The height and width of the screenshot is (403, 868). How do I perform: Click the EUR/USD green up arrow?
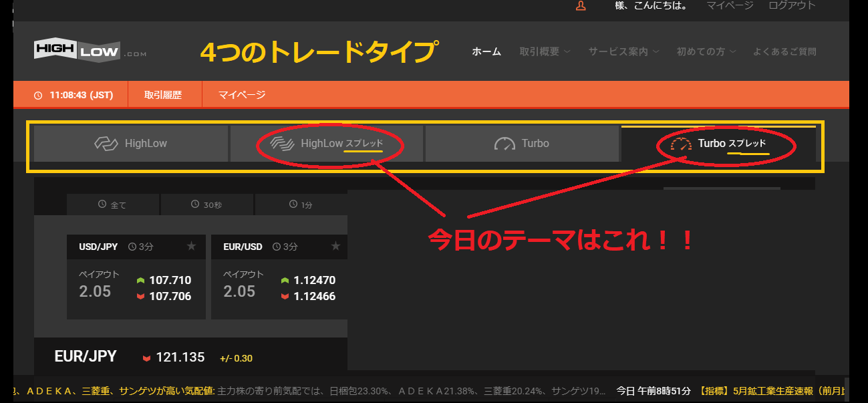285,281
